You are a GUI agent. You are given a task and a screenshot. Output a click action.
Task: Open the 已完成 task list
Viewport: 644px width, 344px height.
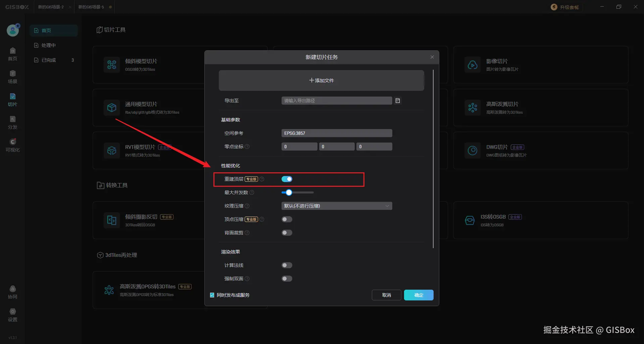coord(54,60)
